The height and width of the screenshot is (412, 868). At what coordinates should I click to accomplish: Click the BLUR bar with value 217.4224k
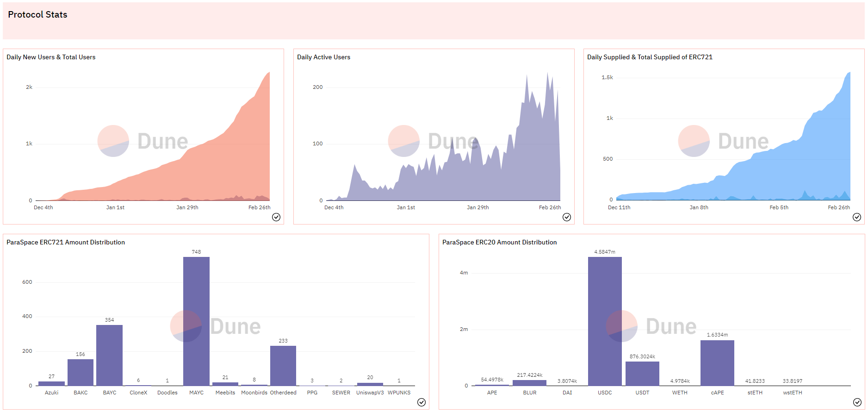529,383
